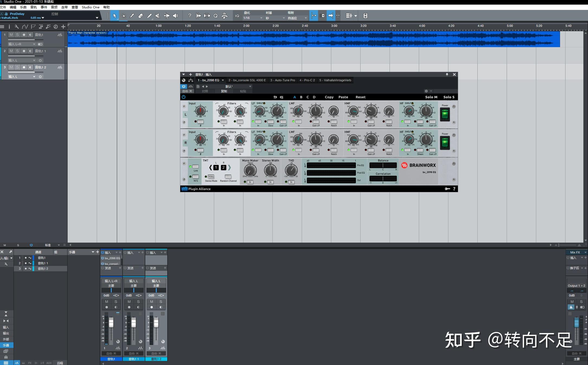Open the plugin gear settings icon
This screenshot has height=365, width=588.
point(426,91)
